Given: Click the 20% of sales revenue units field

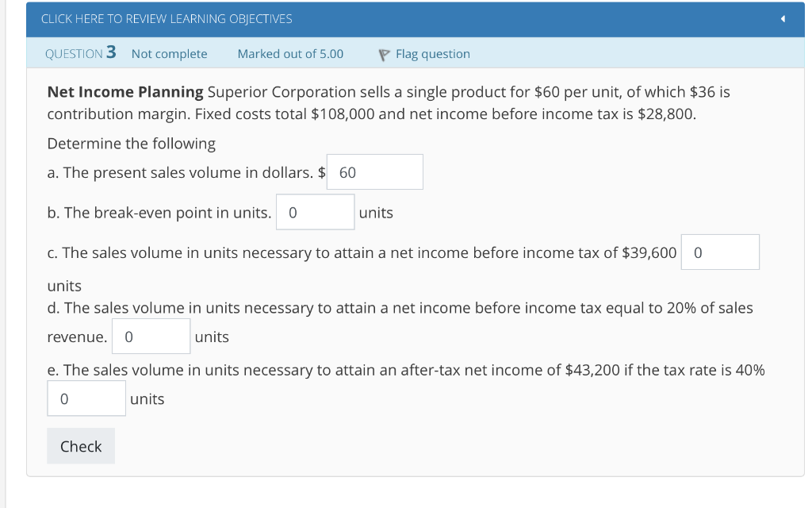Looking at the screenshot, I should 151,336.
